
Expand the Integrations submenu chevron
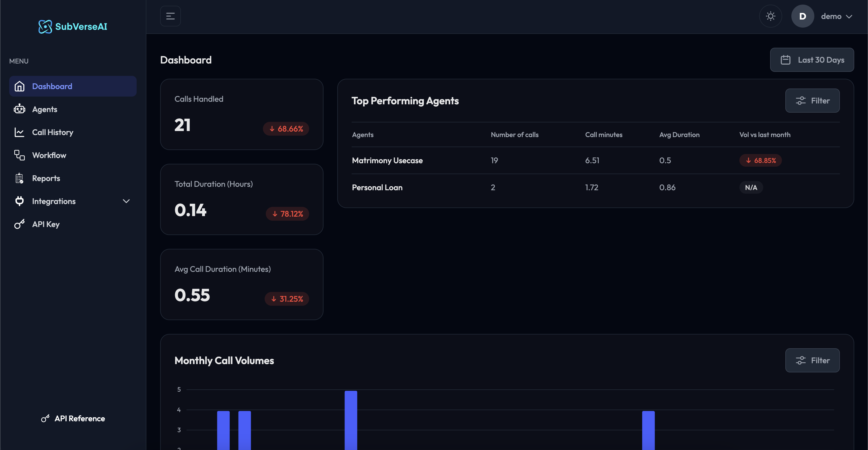(x=126, y=201)
